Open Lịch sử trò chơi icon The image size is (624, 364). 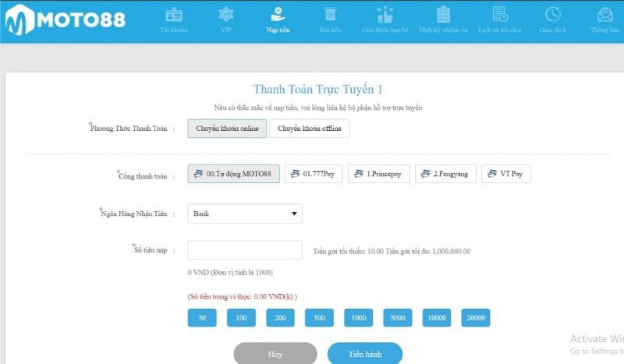(499, 15)
